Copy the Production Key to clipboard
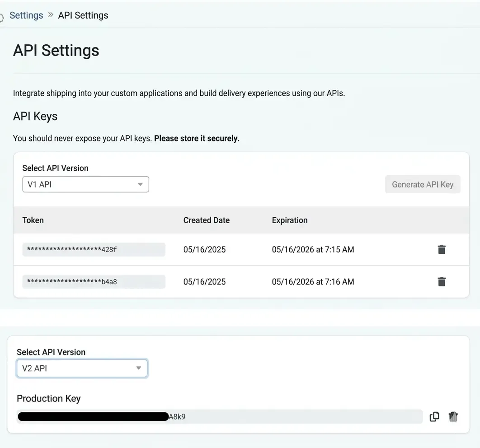 click(434, 416)
